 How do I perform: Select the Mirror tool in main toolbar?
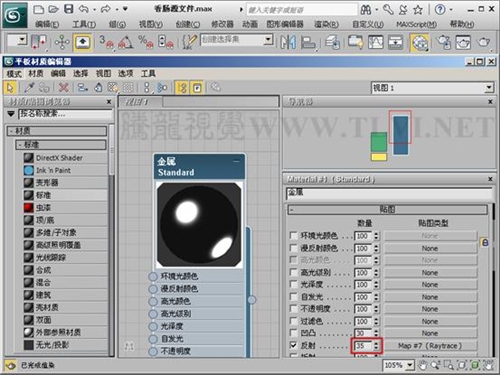pos(288,42)
